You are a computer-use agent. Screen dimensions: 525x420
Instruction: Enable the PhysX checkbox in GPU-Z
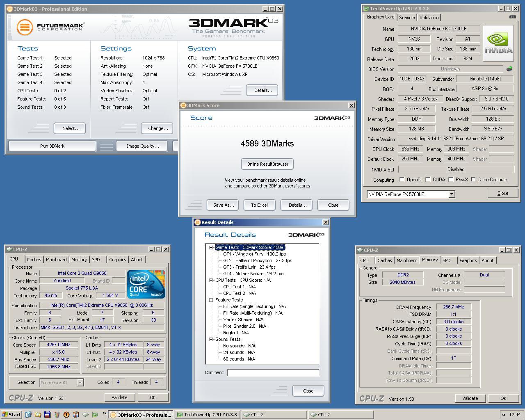[x=451, y=180]
